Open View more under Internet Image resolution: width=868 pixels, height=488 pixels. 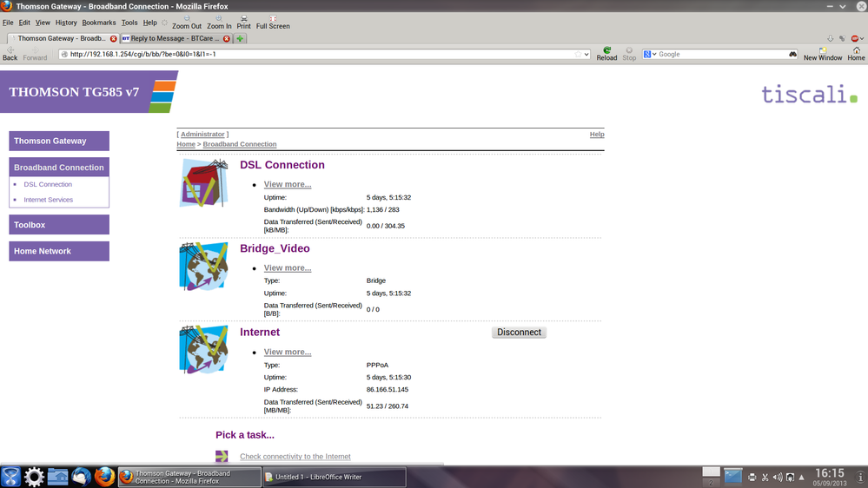[x=288, y=352]
